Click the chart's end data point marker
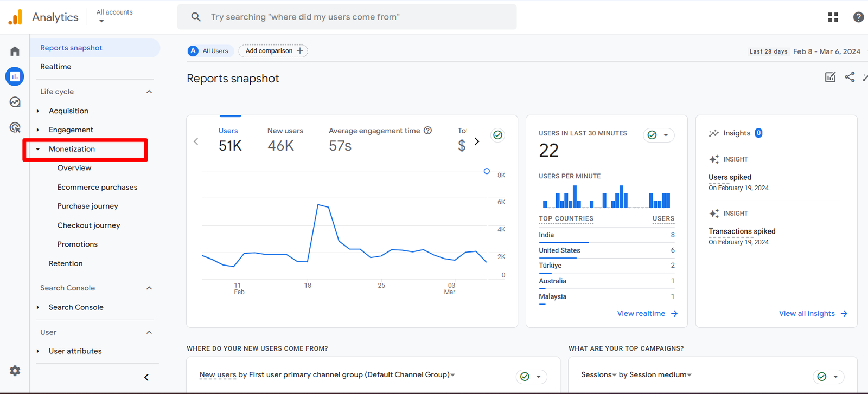Viewport: 868px width, 394px height. tap(487, 171)
